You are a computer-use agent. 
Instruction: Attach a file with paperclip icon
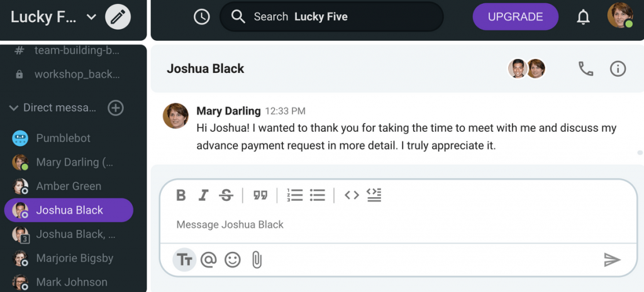tap(257, 259)
